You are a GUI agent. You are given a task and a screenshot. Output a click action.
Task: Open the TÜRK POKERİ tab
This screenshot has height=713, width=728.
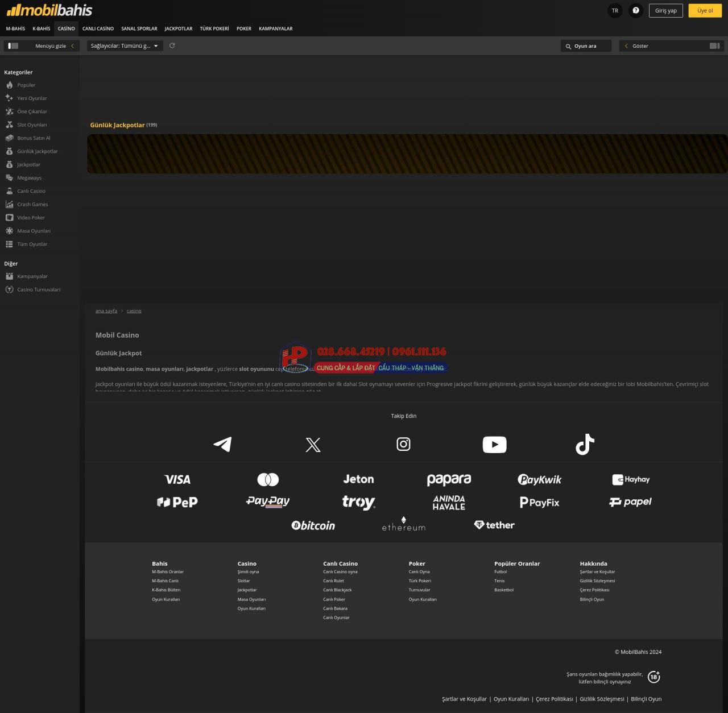click(214, 28)
